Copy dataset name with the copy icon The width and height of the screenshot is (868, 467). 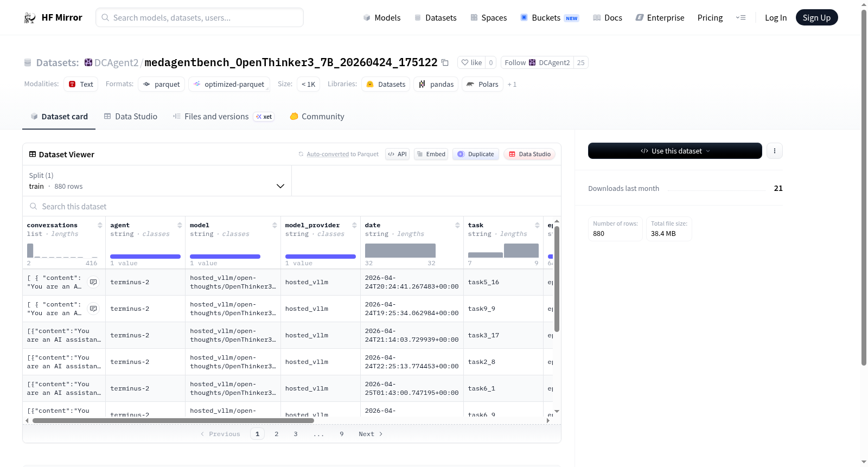coord(445,62)
